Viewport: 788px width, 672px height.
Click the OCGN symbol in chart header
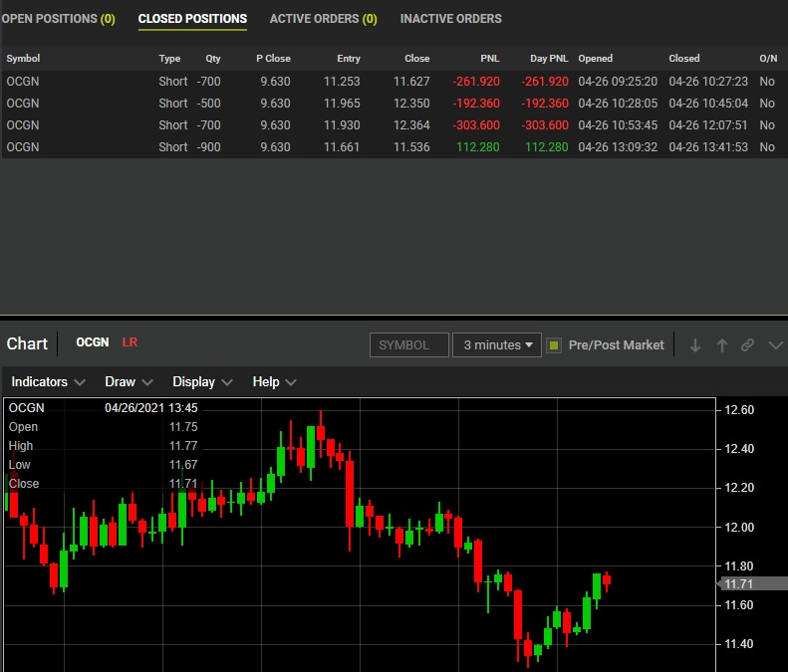click(x=93, y=342)
